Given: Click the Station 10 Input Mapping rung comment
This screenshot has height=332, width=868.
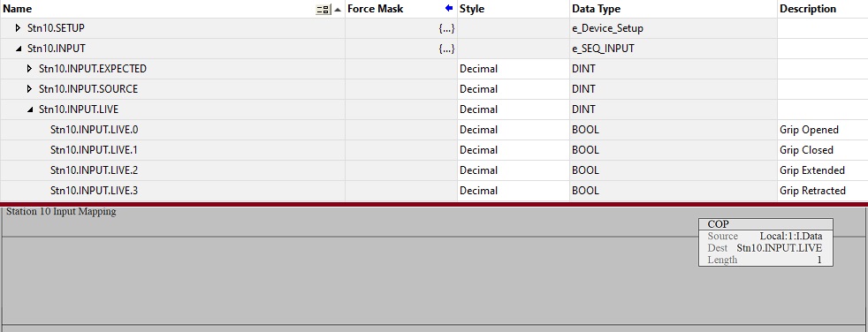Looking at the screenshot, I should 61,211.
